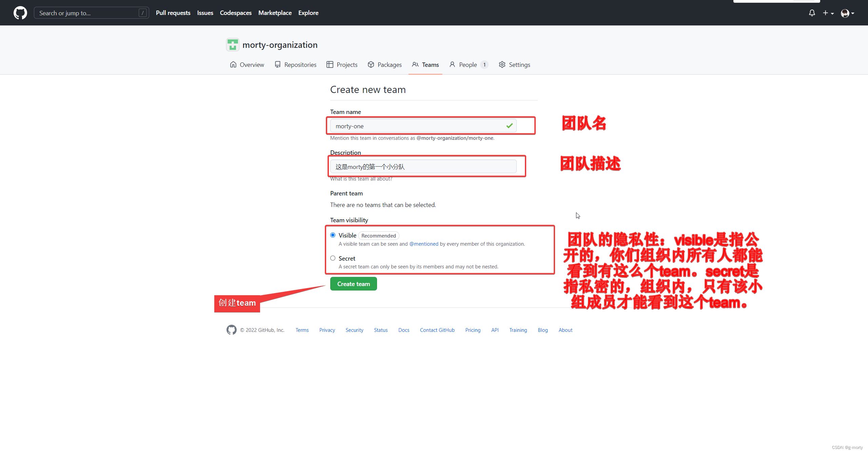The width and height of the screenshot is (868, 453).
Task: Open the Pricing footer link
Action: click(473, 330)
